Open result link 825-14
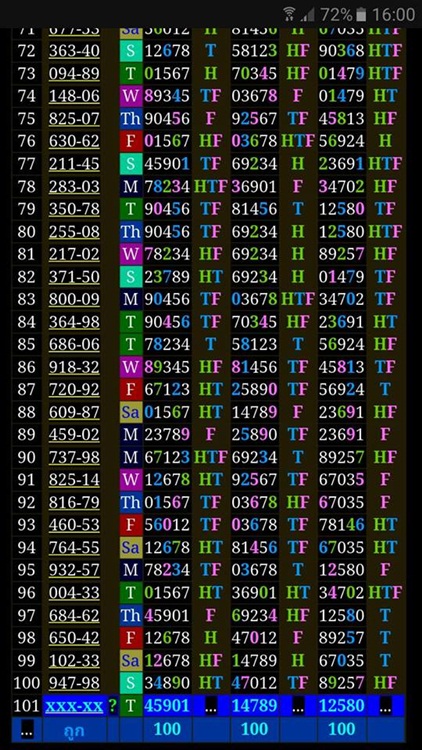 (x=74, y=479)
